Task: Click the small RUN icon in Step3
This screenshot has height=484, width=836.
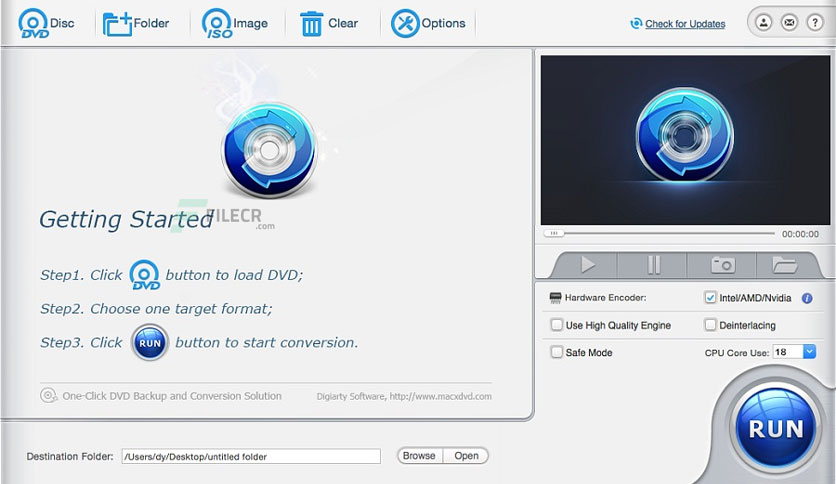Action: tap(150, 343)
